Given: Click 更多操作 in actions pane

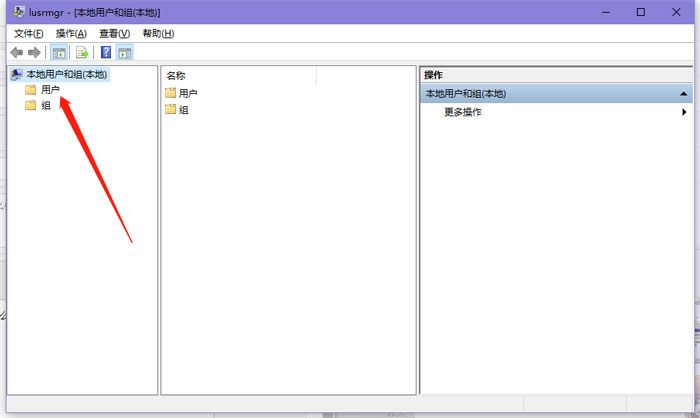Looking at the screenshot, I should [x=462, y=112].
